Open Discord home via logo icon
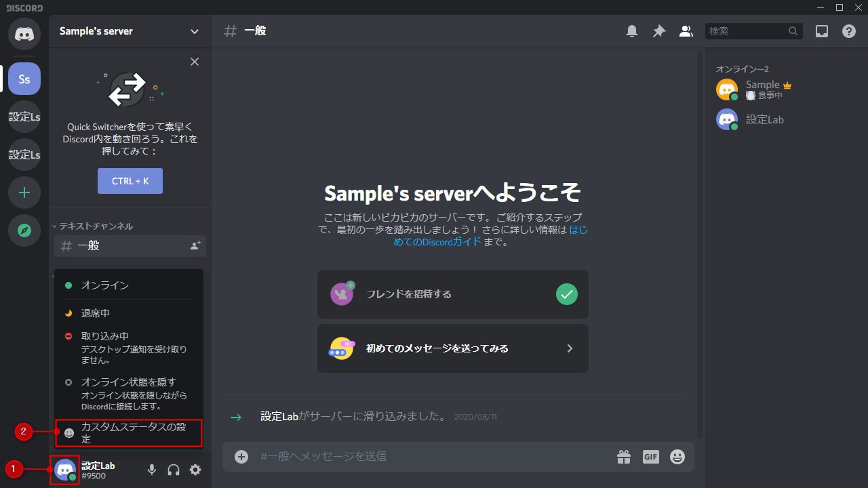Screen dimensions: 868x488 (x=24, y=33)
